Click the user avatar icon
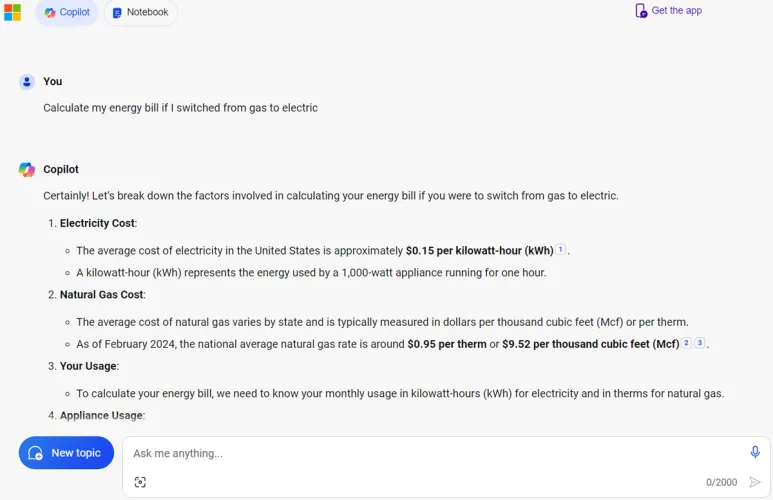 click(x=27, y=82)
